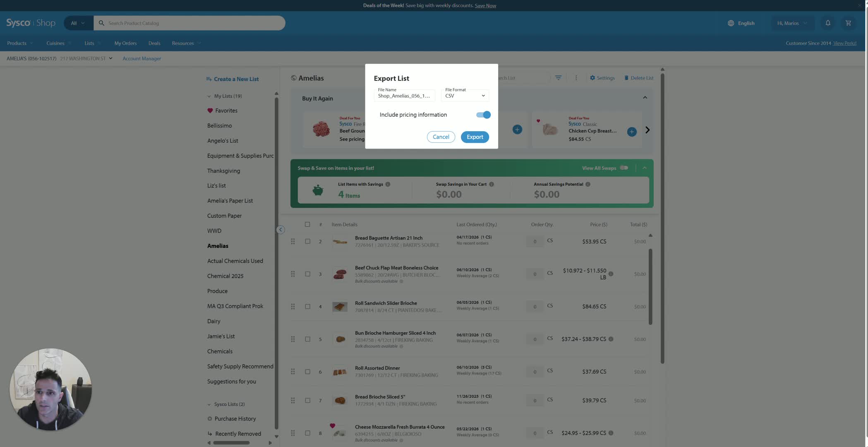Viewport: 868px width, 447px height.
Task: Click the Favorites heart icon
Action: [210, 111]
